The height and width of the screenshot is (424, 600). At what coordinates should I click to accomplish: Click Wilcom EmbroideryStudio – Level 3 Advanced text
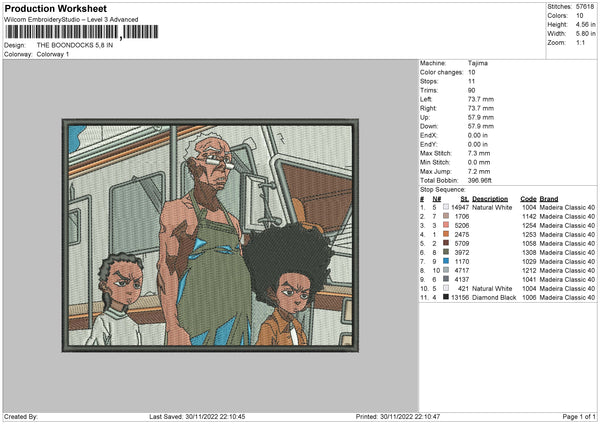tap(71, 20)
